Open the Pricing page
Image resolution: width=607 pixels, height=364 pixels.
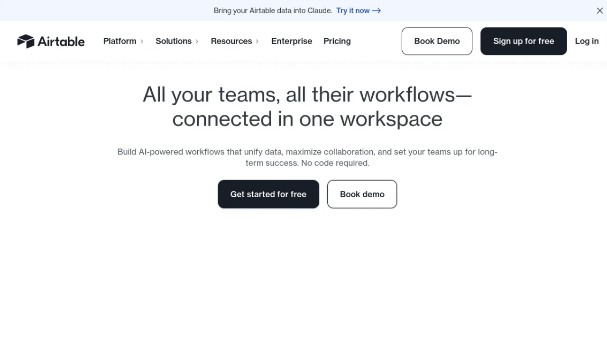337,41
